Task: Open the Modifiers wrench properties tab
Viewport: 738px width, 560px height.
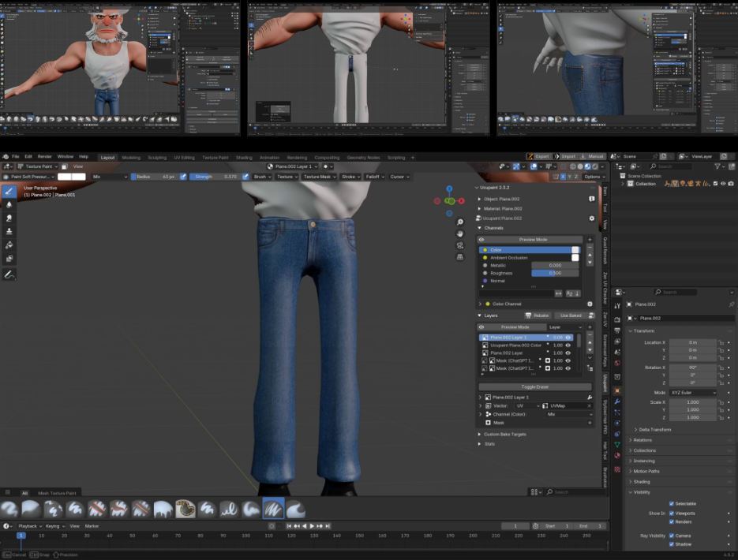Action: tap(616, 401)
